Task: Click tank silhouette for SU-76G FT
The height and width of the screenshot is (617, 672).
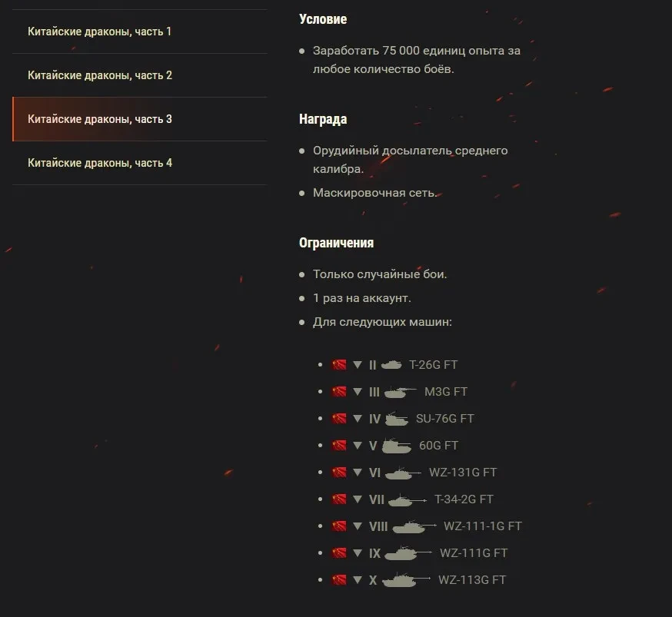Action: coord(397,419)
